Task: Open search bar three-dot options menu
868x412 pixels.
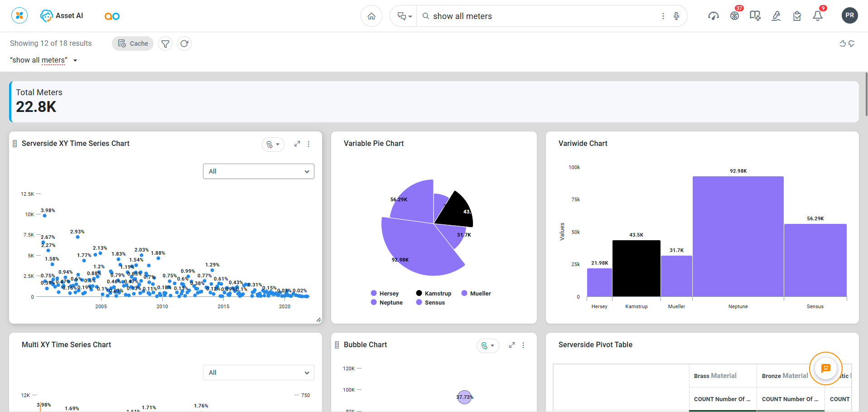Action: coord(663,16)
